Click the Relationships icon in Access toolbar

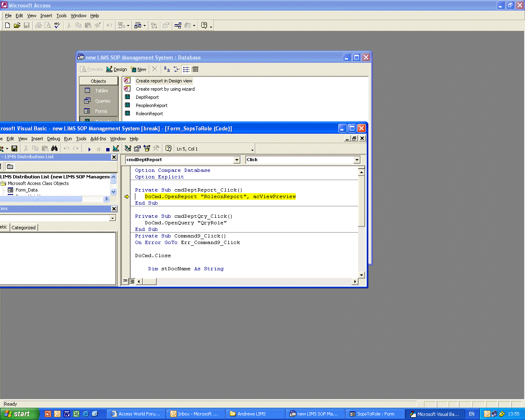click(x=178, y=25)
